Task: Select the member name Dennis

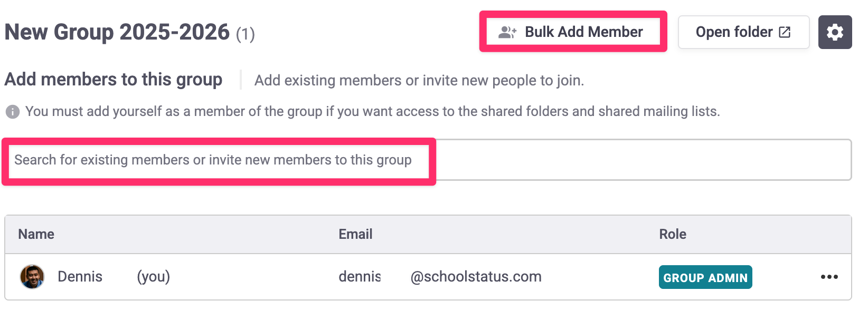Action: pos(80,277)
